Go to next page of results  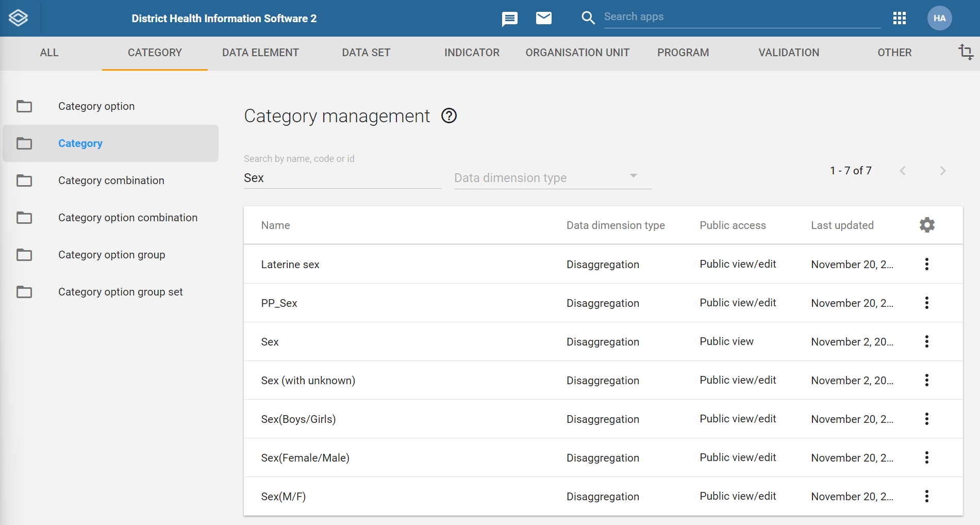[x=942, y=171]
